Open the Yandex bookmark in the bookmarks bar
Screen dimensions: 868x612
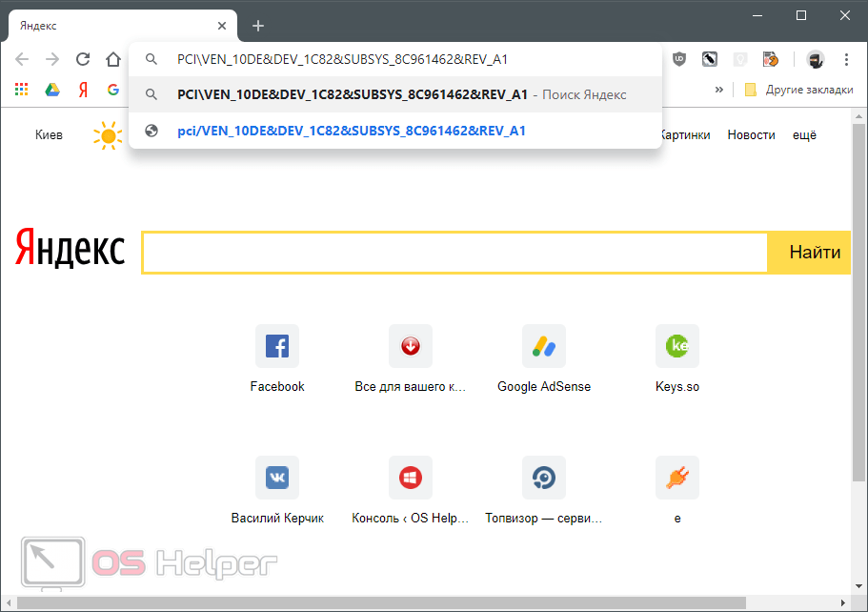tap(83, 90)
